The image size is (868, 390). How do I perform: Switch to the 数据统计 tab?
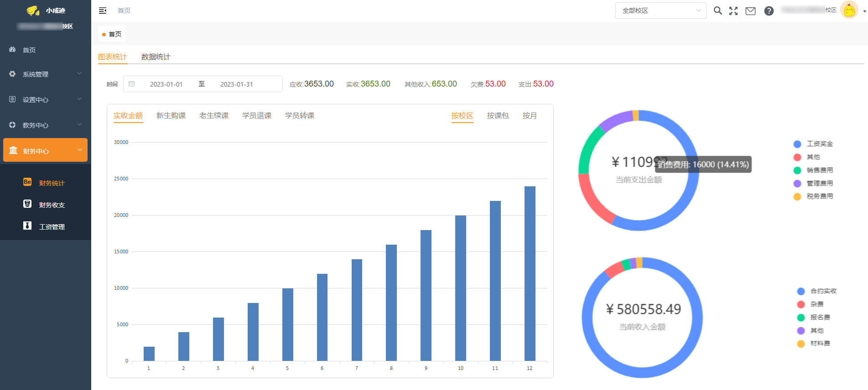(156, 57)
